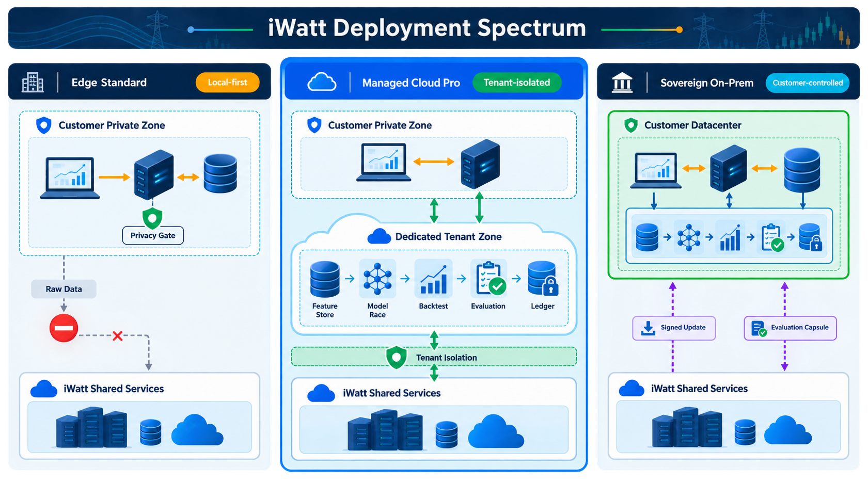Click the Managed Cloud Pro heading text
Screen dimensions: 868x483
pyautogui.click(x=411, y=83)
